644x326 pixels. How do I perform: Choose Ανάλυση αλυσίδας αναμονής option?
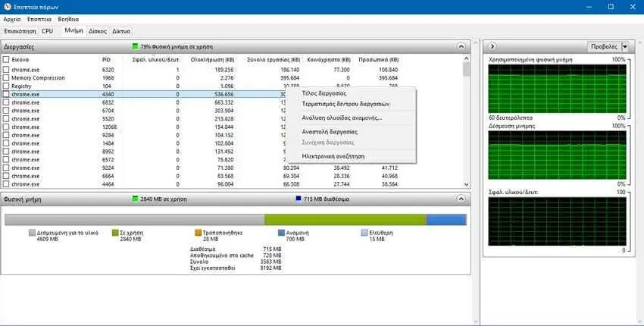pyautogui.click(x=342, y=118)
